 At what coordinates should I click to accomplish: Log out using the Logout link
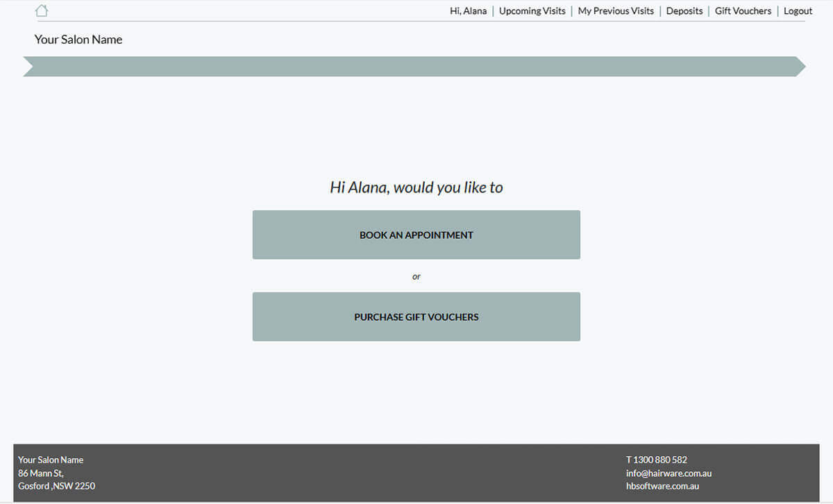pos(798,11)
